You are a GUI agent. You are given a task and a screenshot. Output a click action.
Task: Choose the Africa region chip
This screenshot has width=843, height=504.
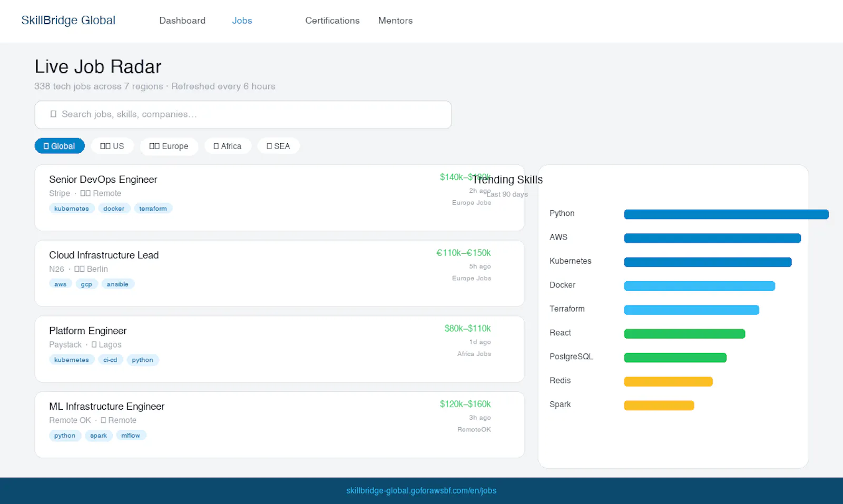[x=228, y=146]
